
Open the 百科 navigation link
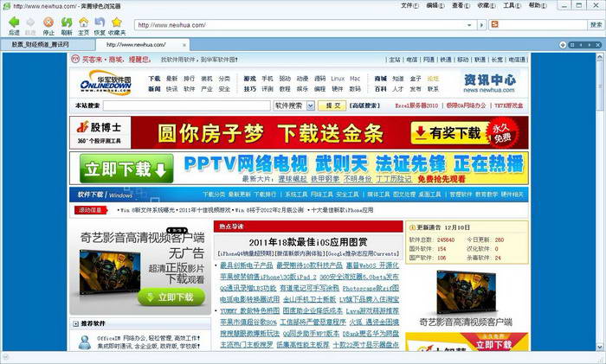[x=380, y=89]
